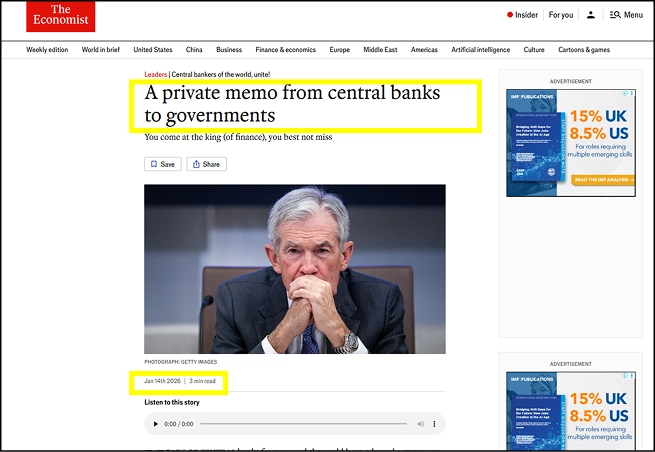This screenshot has width=655, height=452.
Task: Click the top advert's AdChoices info icon
Action: pyautogui.click(x=625, y=93)
